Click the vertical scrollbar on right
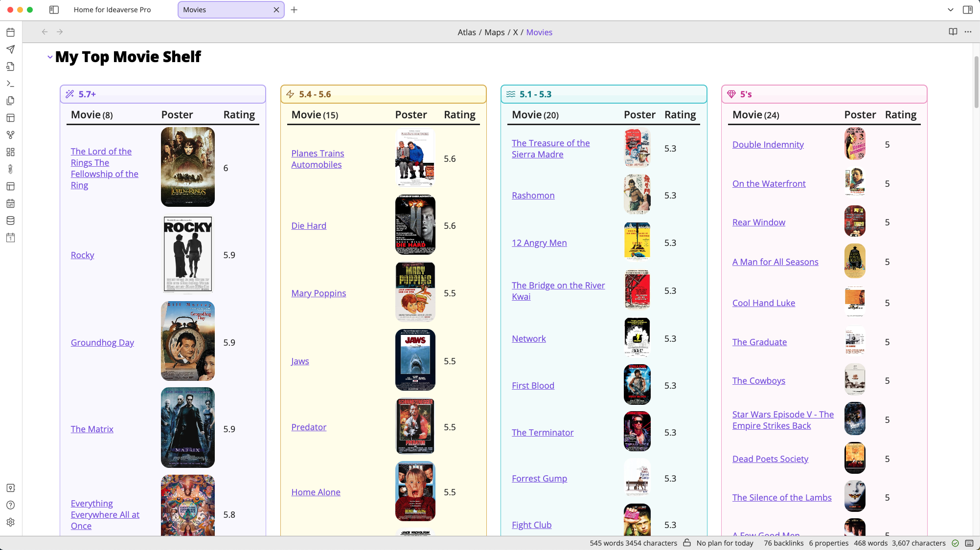The height and width of the screenshot is (550, 980). 976,83
